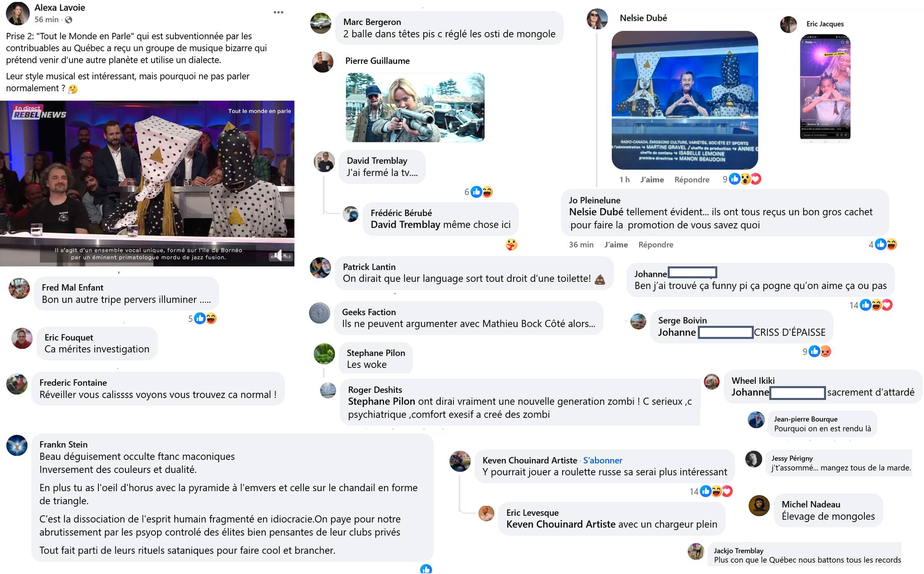924x574 pixels.
Task: Play the Rebel News video in the post
Action: coord(147,183)
